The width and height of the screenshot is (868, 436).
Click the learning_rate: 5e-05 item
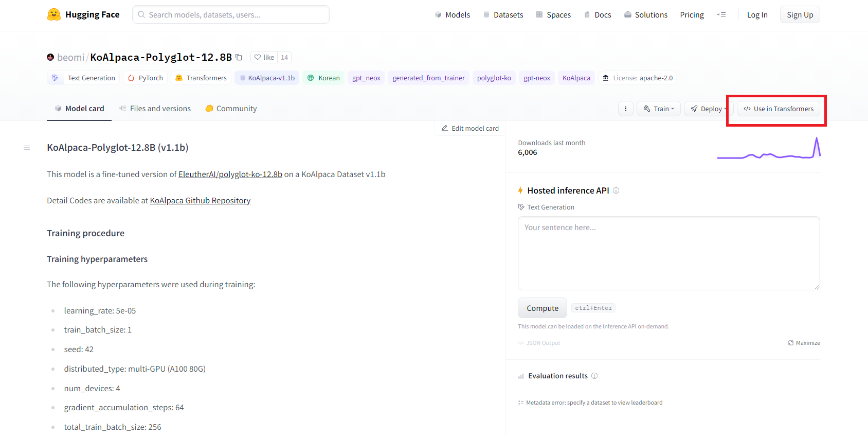(x=100, y=310)
